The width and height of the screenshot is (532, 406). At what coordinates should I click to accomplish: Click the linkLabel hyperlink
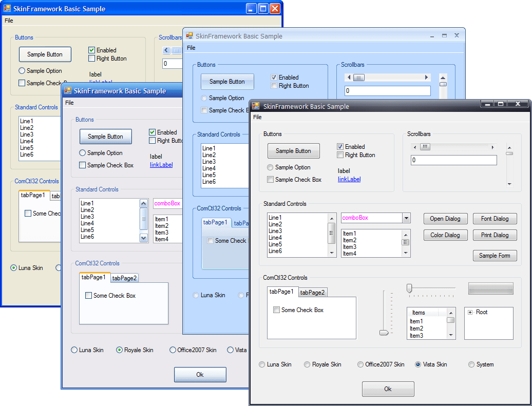[349, 179]
